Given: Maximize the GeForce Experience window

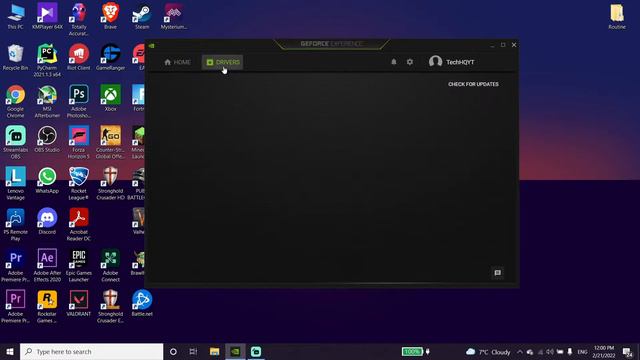Looking at the screenshot, I should [x=503, y=44].
